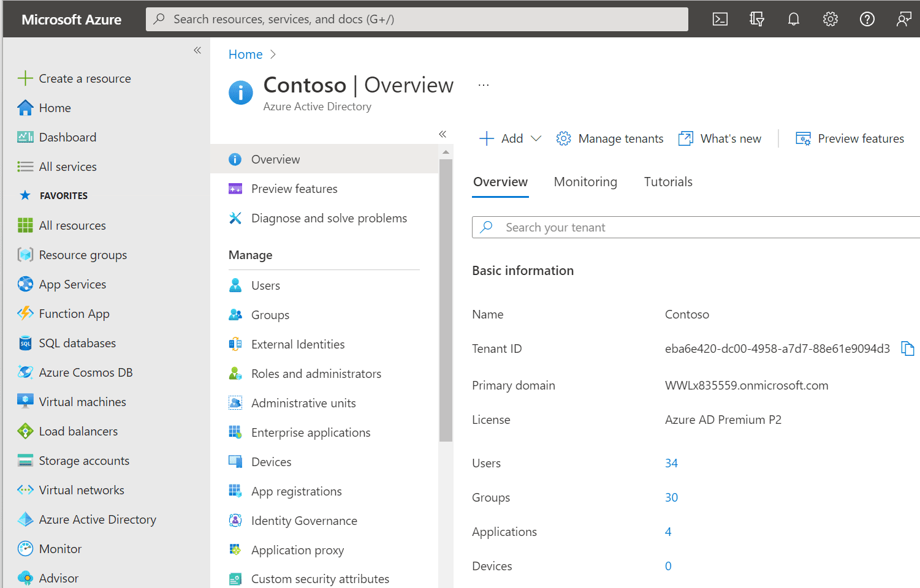Open the Directories and subscriptions filter icon

click(757, 20)
